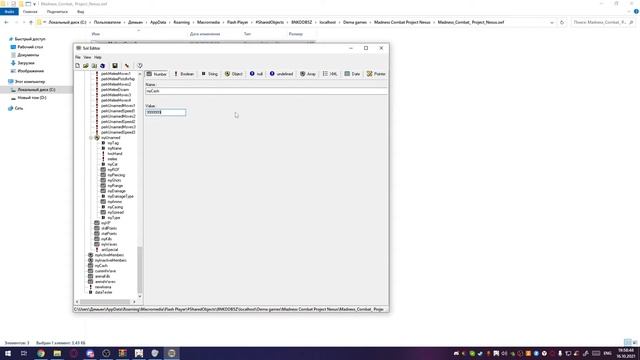This screenshot has width=640, height=360.
Task: Open the View menu in Sol Editor
Action: [87, 58]
